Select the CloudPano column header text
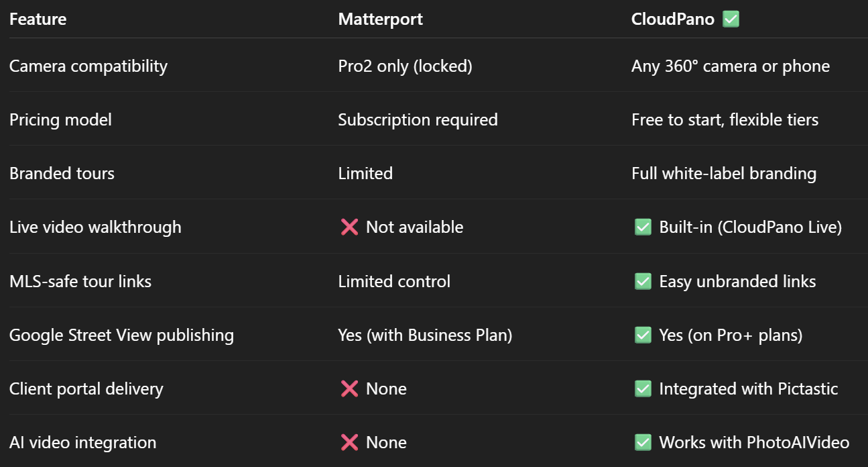Viewport: 868px width, 467px height. pos(673,19)
